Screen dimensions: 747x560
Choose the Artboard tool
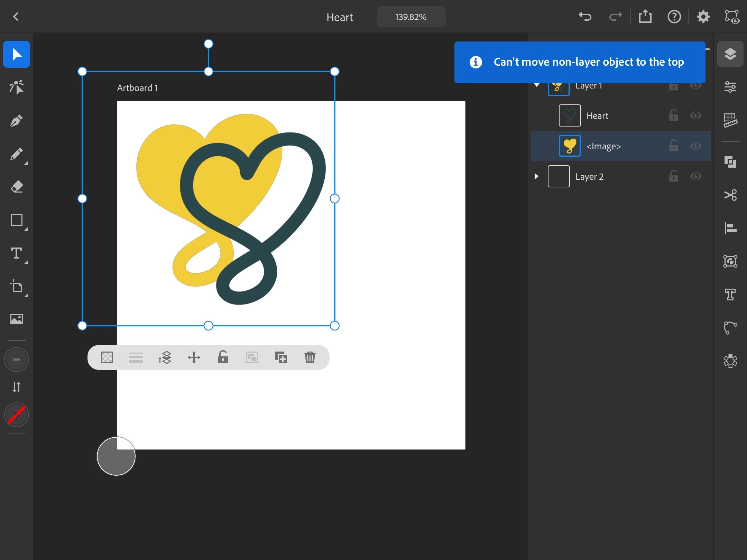(16, 287)
